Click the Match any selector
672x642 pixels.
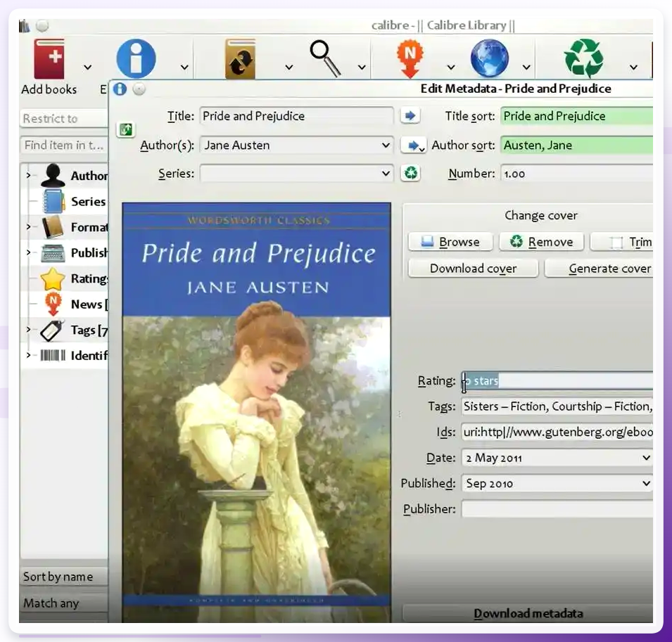click(63, 603)
